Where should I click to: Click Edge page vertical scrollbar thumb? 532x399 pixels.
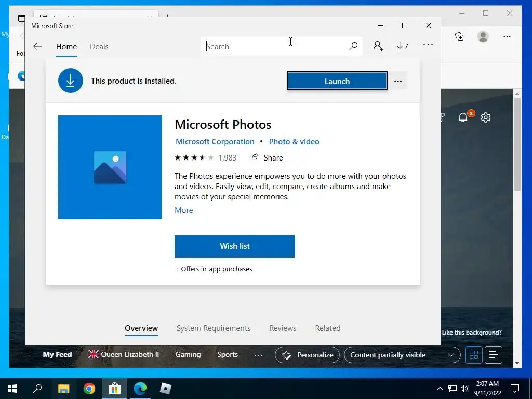[x=517, y=144]
